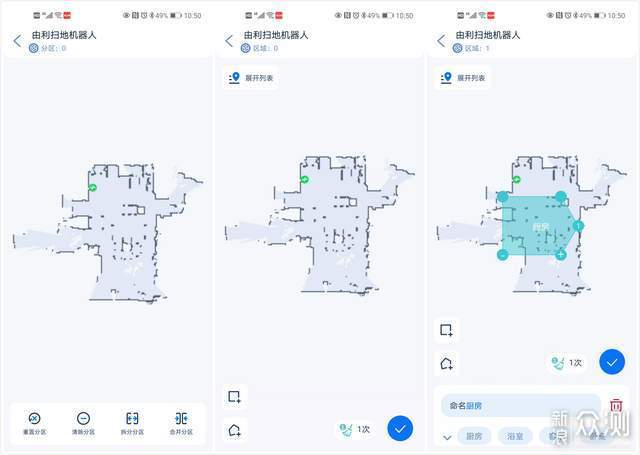The image size is (640, 455).
Task: Delete the named zone with trash icon
Action: (616, 405)
